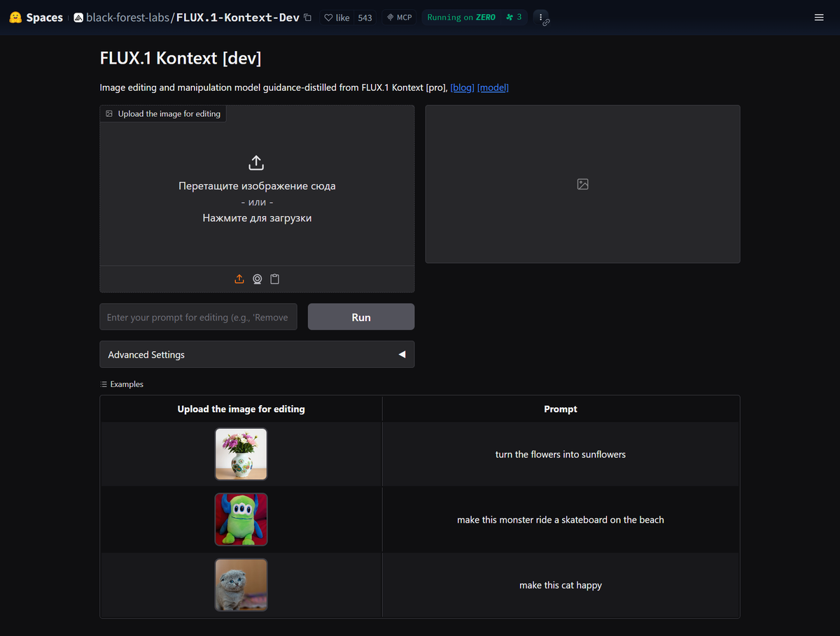Viewport: 840px width, 636px height.
Task: Click the 543 likes count
Action: pos(365,17)
